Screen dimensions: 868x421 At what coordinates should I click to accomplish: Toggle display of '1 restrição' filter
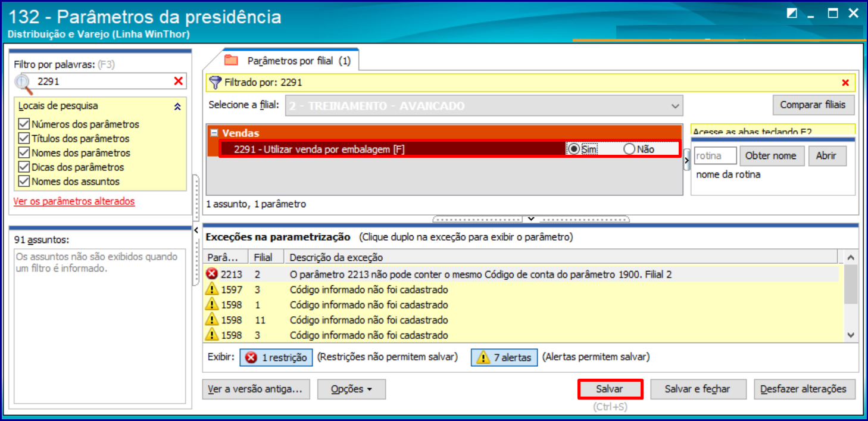[276, 357]
